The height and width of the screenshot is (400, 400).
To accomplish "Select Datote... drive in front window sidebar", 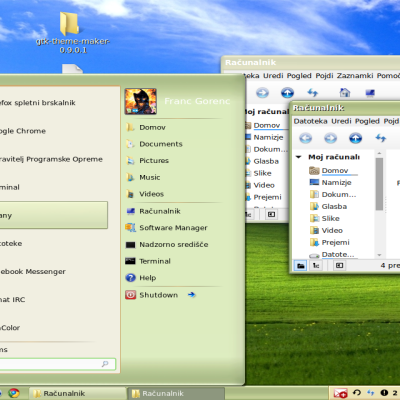I will pyautogui.click(x=332, y=255).
